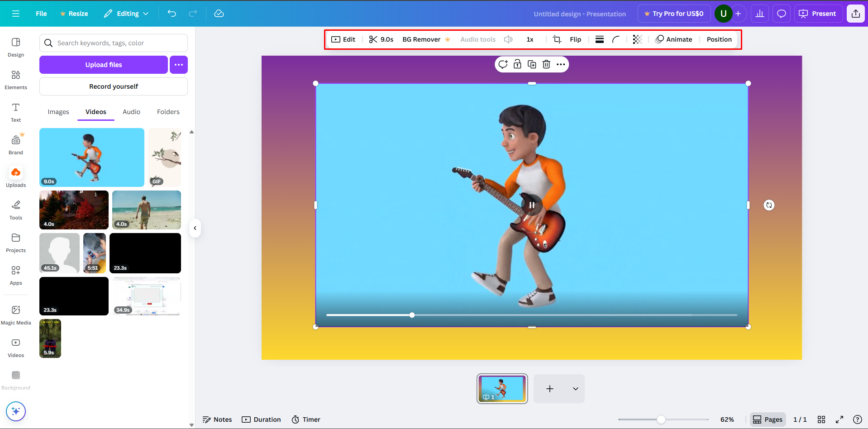The image size is (868, 429).
Task: Search uploads by keywords field
Action: (x=114, y=43)
